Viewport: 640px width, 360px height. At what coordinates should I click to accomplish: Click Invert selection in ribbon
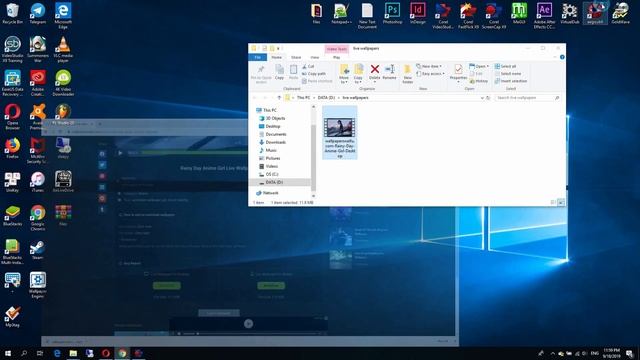pos(511,81)
